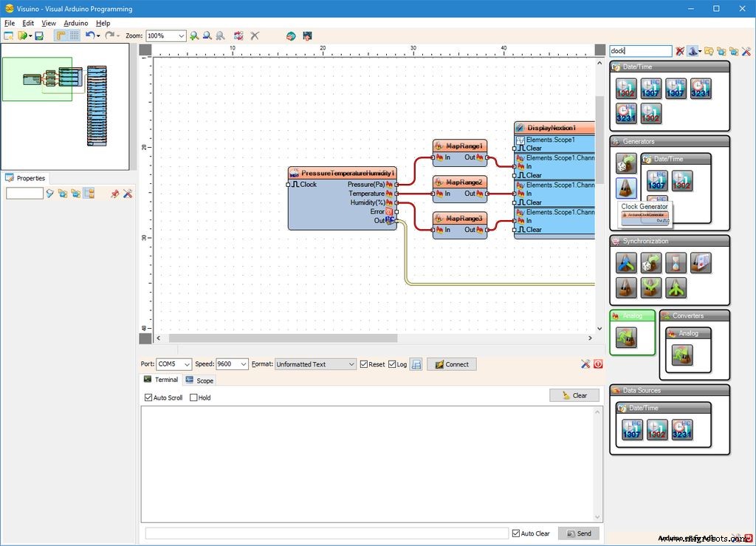Click the Undo arrow in toolbar
The width and height of the screenshot is (756, 546).
pyautogui.click(x=89, y=35)
